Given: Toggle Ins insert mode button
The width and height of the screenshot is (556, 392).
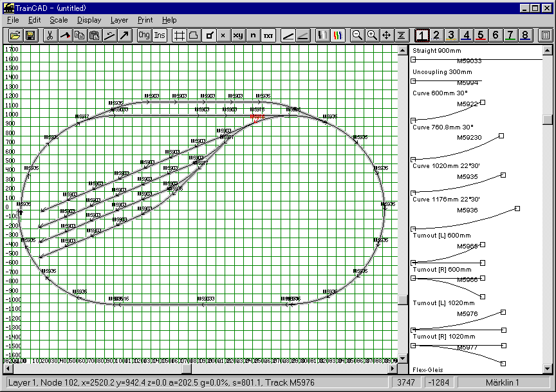Looking at the screenshot, I should point(159,35).
